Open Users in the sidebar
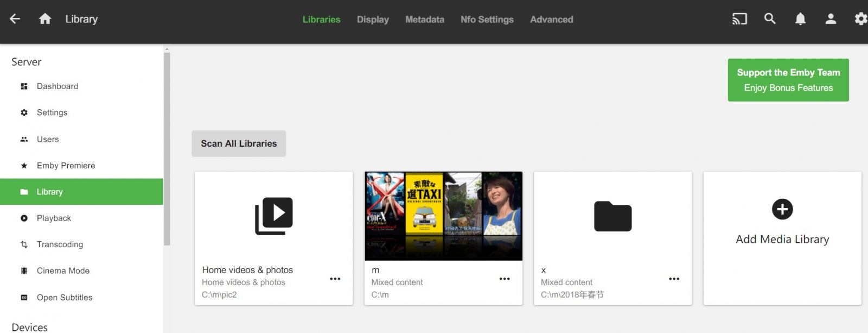Viewport: 868px width, 333px height. pos(81,139)
